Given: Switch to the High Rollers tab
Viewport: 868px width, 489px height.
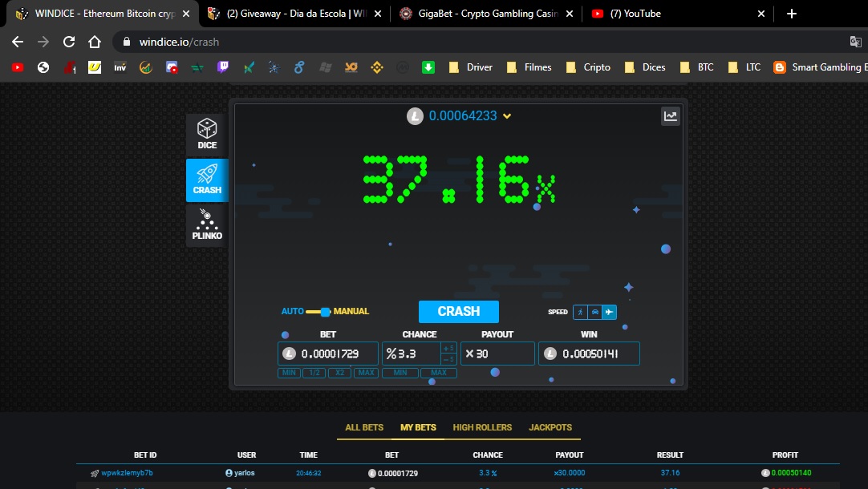Looking at the screenshot, I should (482, 427).
